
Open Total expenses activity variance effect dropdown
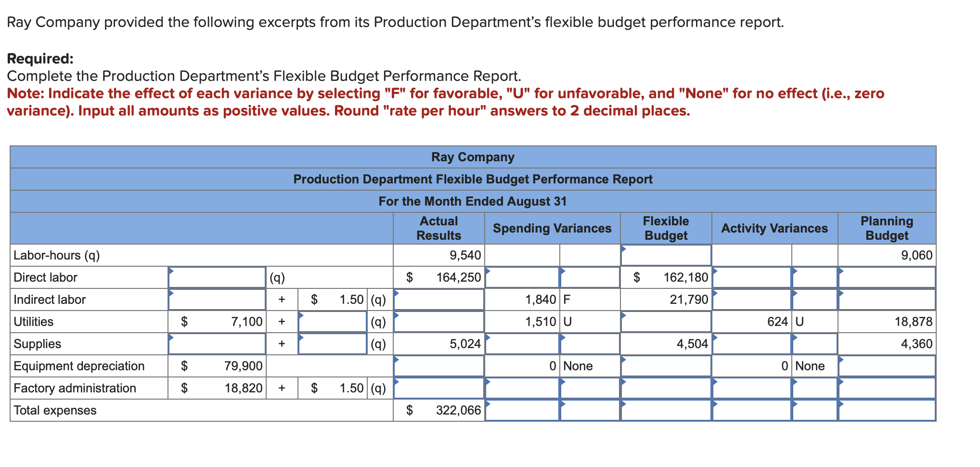click(x=814, y=410)
